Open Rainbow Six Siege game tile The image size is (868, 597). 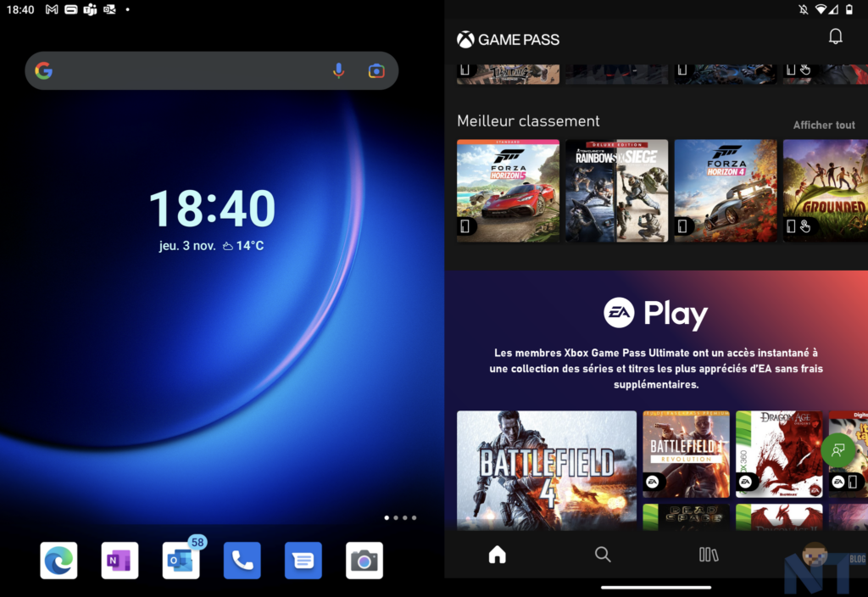pyautogui.click(x=617, y=191)
